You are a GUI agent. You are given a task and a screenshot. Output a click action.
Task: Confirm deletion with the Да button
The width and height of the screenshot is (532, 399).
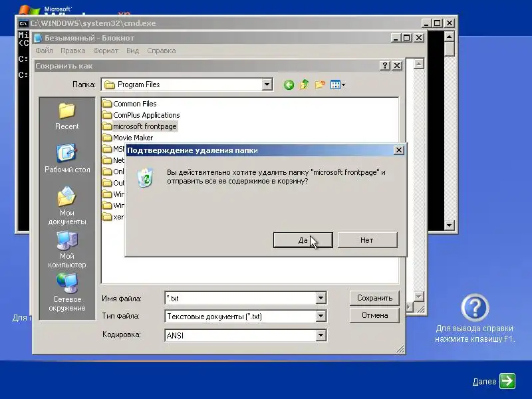[x=303, y=240]
